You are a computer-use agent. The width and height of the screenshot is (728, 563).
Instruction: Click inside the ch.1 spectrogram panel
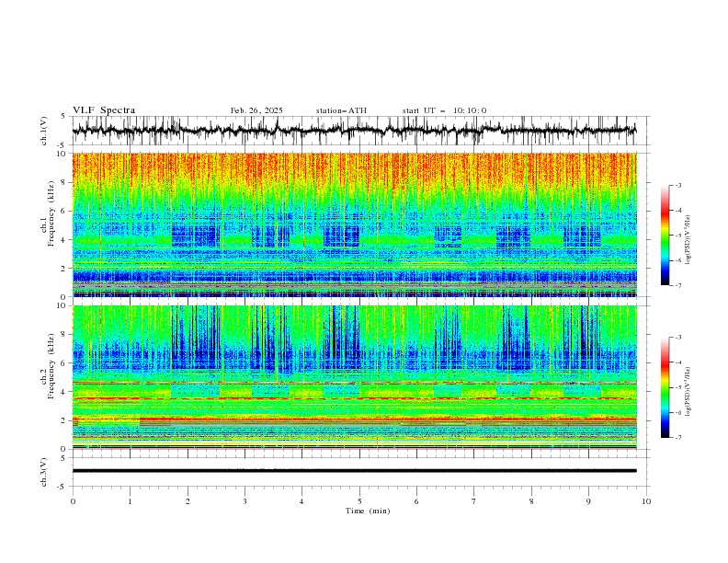[354, 224]
